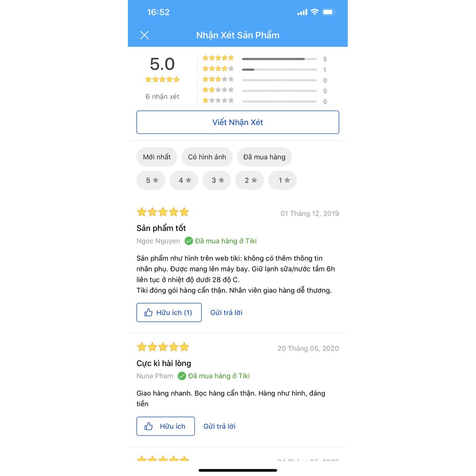The width and height of the screenshot is (476, 476).
Task: Tap the battery icon in status bar
Action: (x=329, y=12)
